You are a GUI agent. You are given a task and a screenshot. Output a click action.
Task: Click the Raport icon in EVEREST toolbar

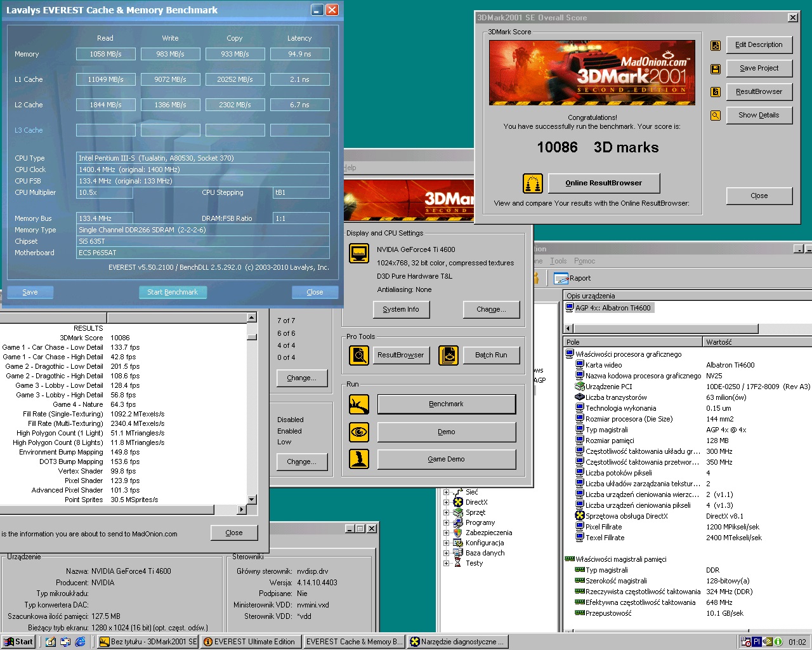[x=561, y=278]
